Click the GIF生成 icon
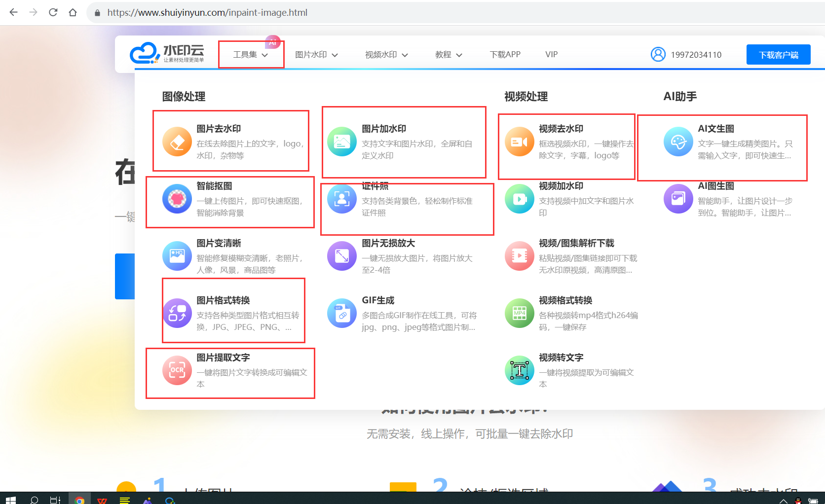 pyautogui.click(x=342, y=313)
